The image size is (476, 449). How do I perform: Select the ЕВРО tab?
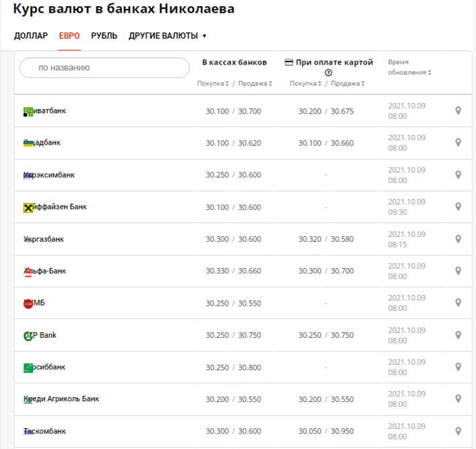69,36
